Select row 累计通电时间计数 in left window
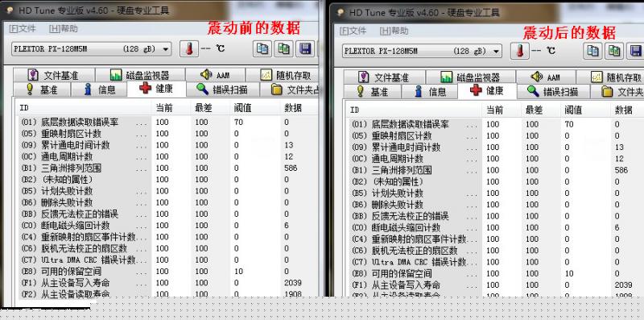 coord(167,145)
